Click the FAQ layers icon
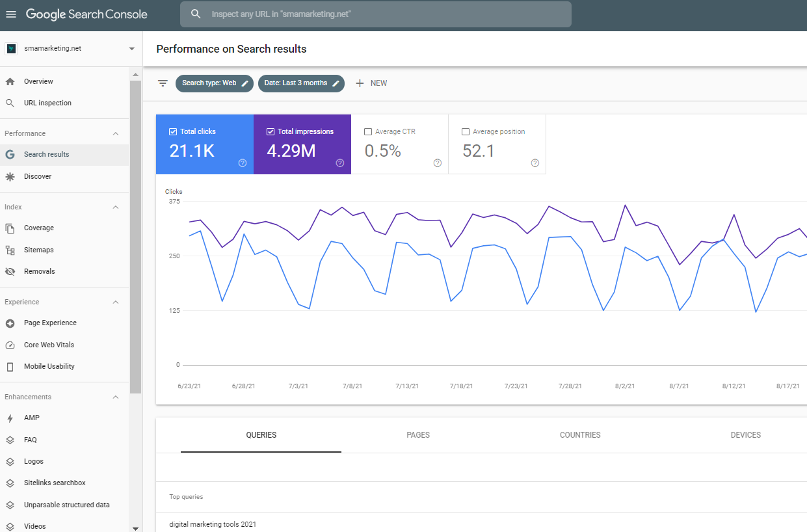The image size is (807, 532). point(10,440)
